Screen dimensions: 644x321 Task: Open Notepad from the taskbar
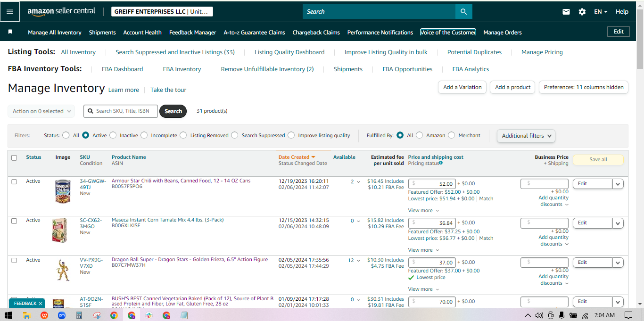(184, 315)
